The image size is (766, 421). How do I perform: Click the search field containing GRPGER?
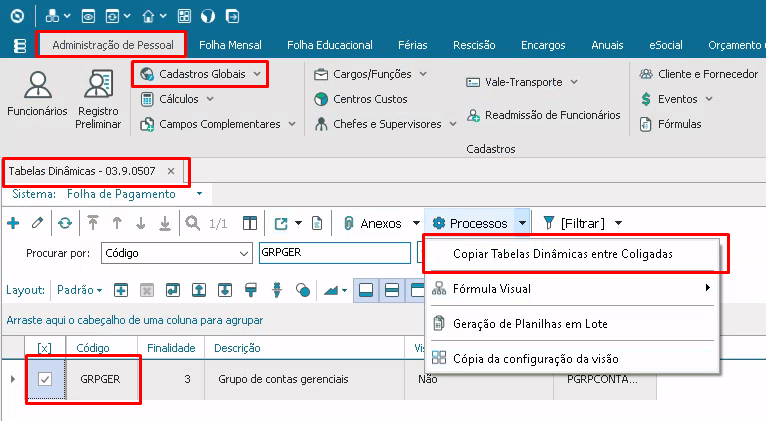click(x=335, y=253)
